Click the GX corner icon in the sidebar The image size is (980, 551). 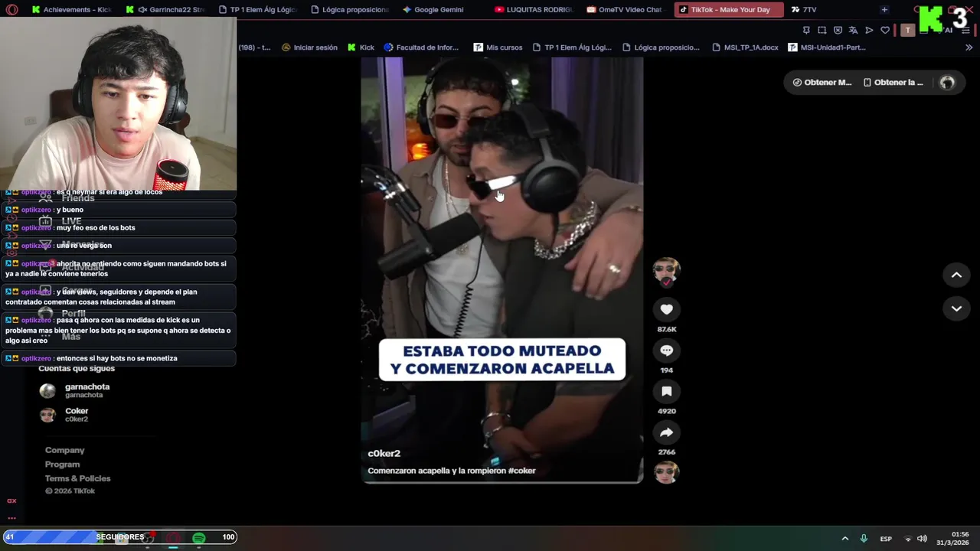[11, 500]
